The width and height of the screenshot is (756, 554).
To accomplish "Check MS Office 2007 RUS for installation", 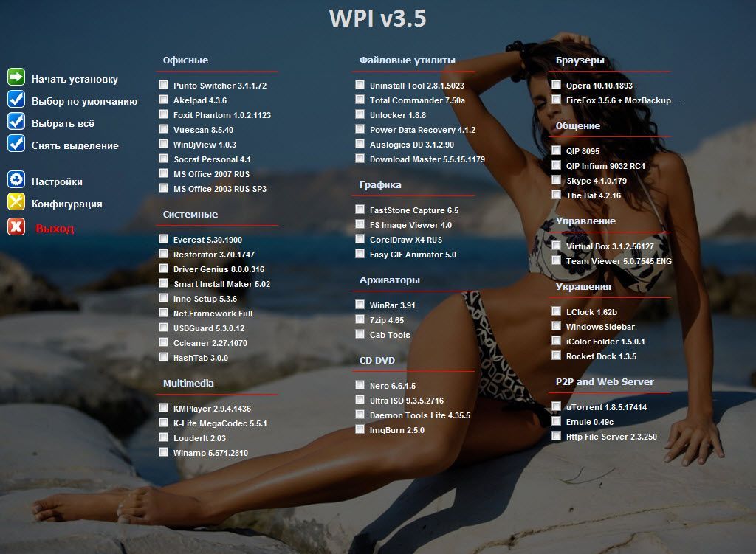I will 163,173.
